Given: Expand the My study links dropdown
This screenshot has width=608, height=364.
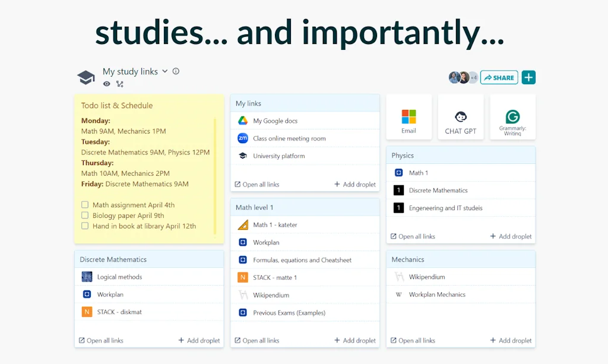Looking at the screenshot, I should 164,71.
